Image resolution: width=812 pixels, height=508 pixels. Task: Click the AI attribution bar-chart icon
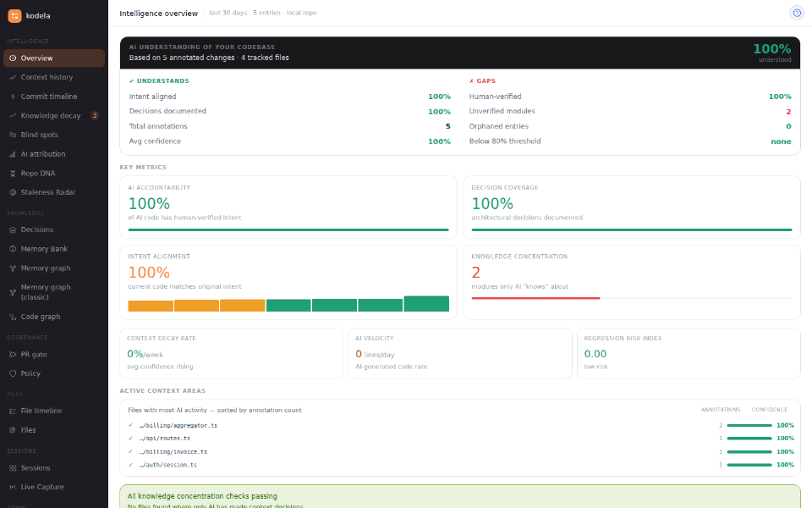(x=13, y=154)
